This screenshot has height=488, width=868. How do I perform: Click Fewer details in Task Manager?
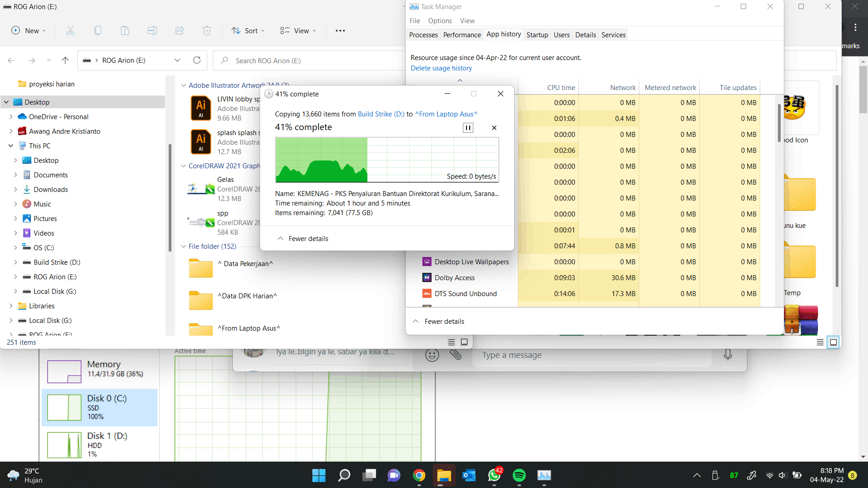tap(439, 322)
